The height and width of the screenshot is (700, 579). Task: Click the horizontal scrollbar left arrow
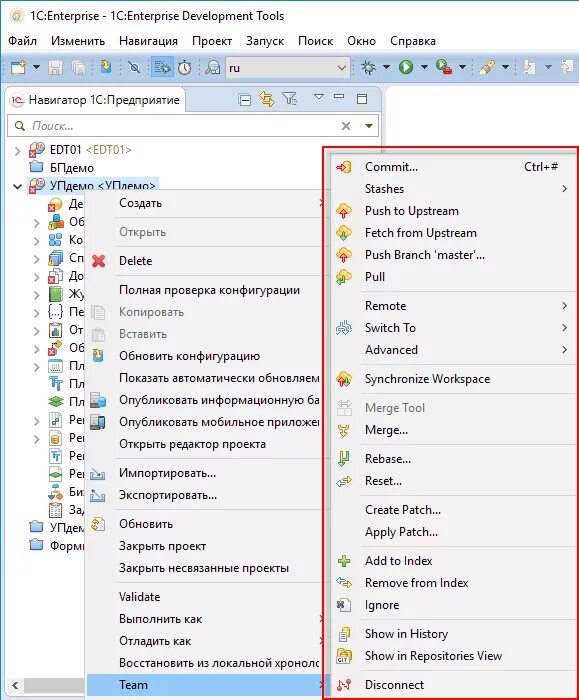coord(15,685)
